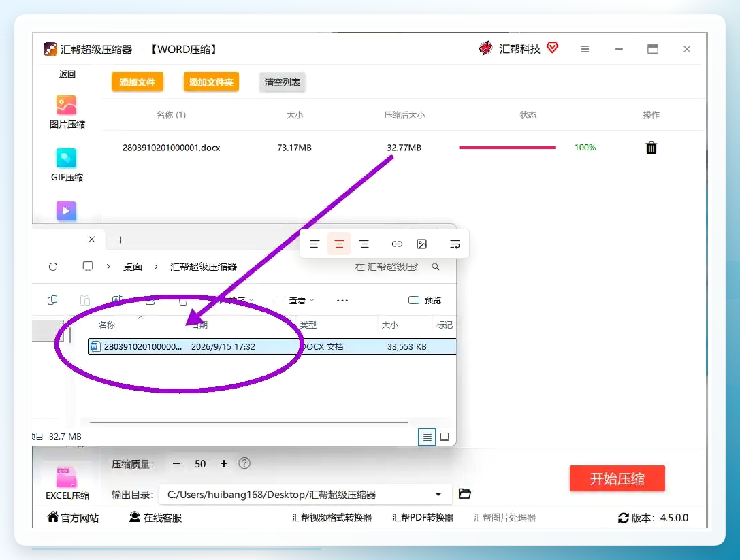Image resolution: width=740 pixels, height=560 pixels.
Task: Click the chevron before 桌面 in Explorer path
Action: click(108, 267)
